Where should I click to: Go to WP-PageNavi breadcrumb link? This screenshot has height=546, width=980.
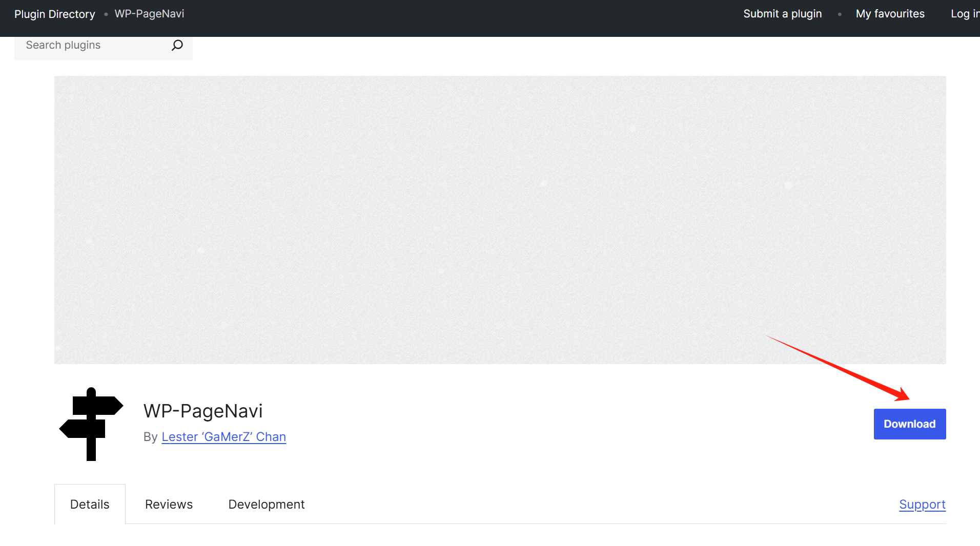coord(149,14)
